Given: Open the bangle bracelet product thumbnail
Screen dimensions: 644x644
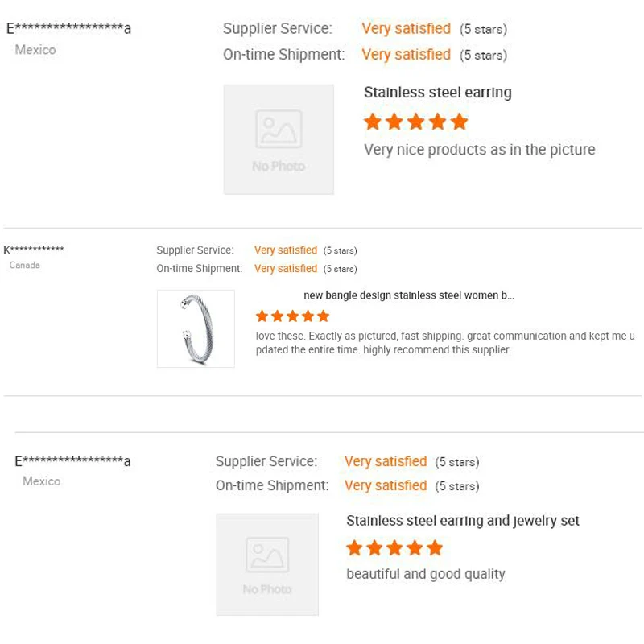Looking at the screenshot, I should [196, 328].
